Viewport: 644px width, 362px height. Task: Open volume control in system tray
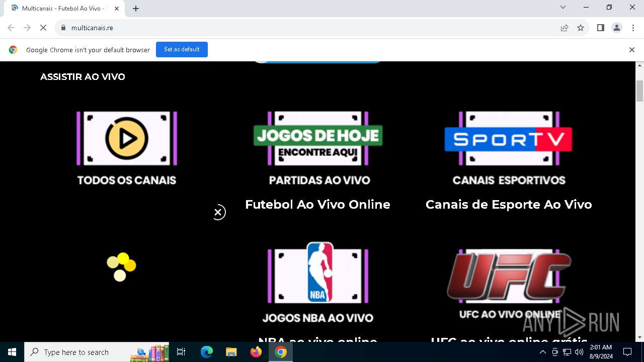[579, 352]
